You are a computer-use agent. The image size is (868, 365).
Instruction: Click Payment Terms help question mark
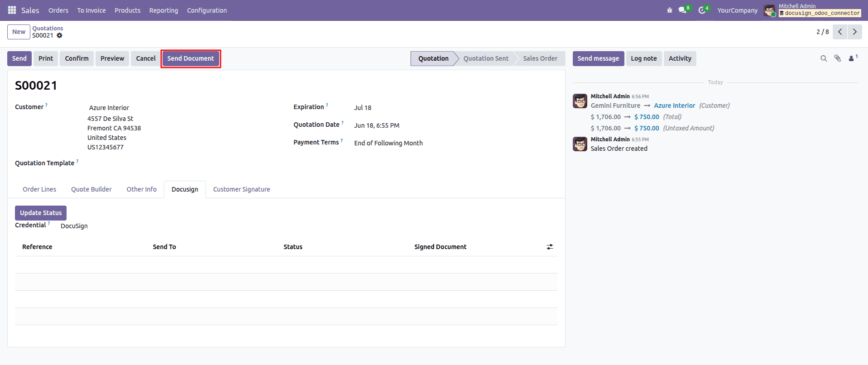click(x=341, y=140)
